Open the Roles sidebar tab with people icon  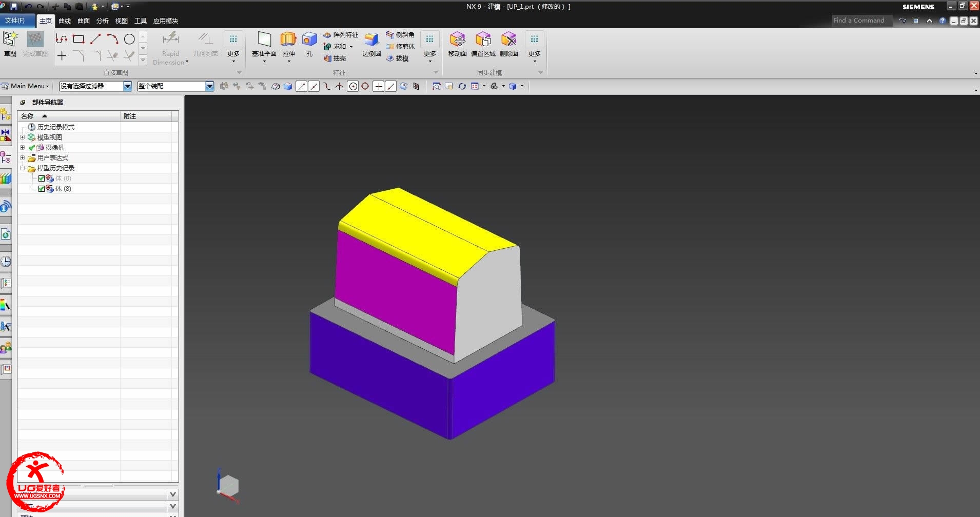pyautogui.click(x=6, y=349)
